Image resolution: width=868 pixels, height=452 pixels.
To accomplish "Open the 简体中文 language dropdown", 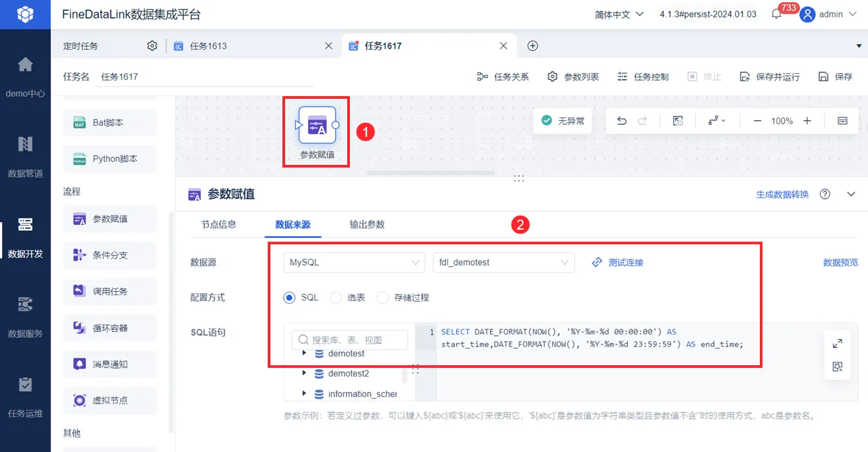I will point(619,14).
